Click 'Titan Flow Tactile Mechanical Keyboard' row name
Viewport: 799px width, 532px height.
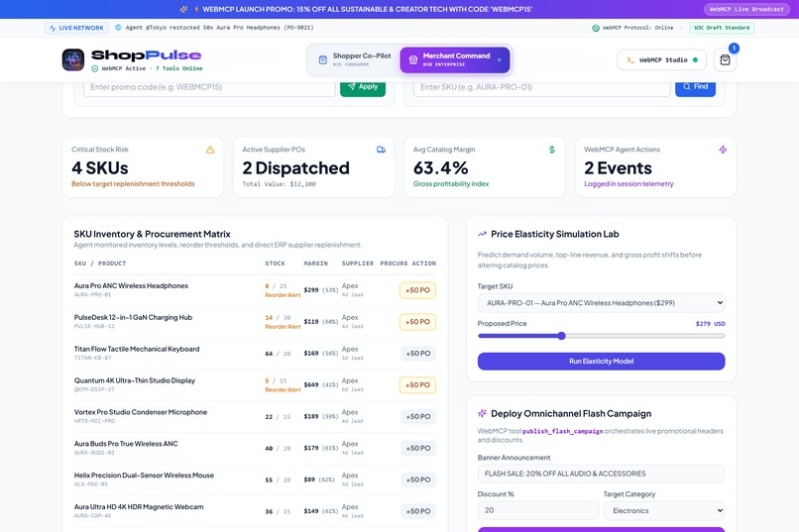coord(137,350)
